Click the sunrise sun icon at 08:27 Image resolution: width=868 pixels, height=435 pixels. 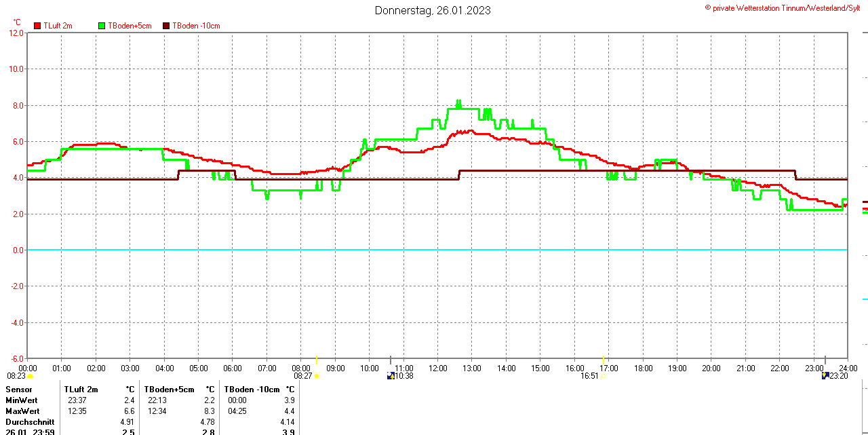pyautogui.click(x=317, y=376)
